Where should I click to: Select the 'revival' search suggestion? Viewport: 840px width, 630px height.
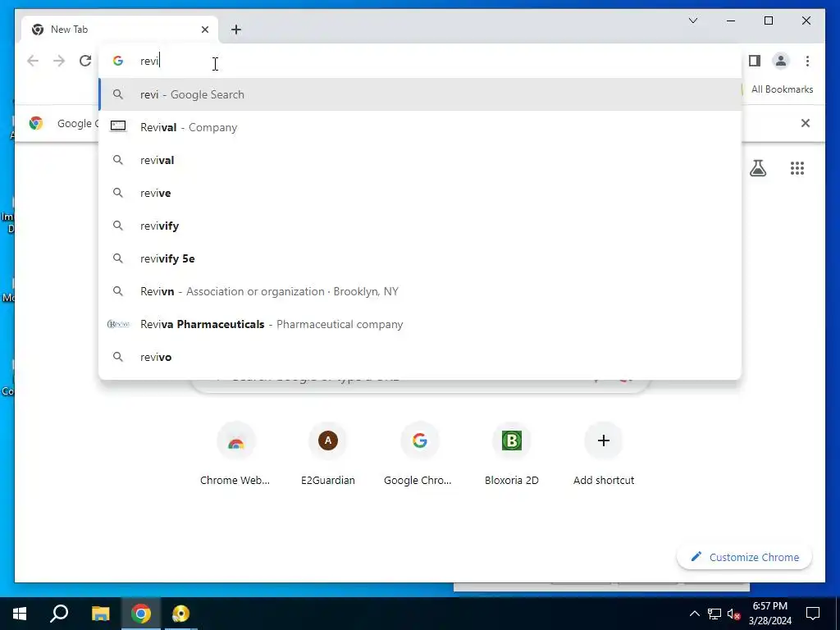point(421,160)
